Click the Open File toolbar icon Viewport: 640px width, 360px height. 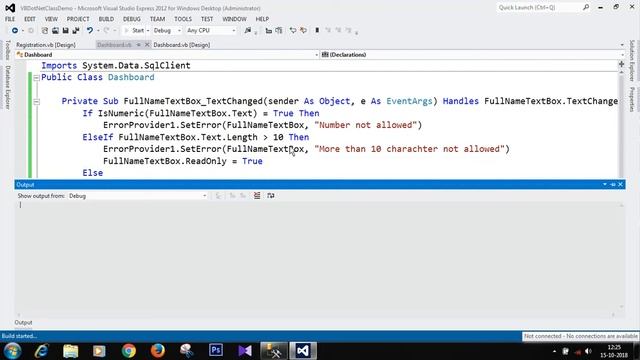pyautogui.click(x=55, y=31)
